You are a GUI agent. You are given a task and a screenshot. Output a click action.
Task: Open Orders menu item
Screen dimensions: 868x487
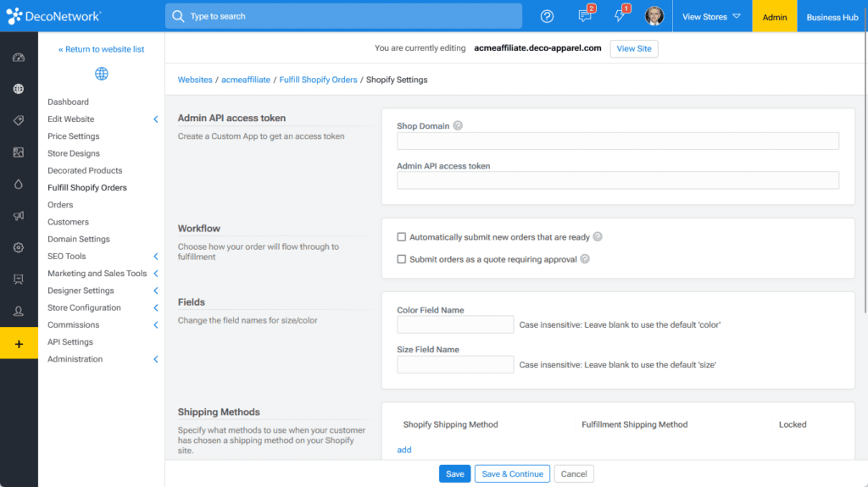(x=60, y=205)
